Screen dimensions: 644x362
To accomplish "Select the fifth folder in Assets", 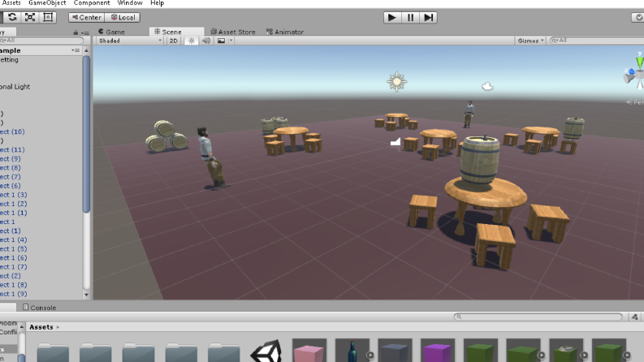I will pyautogui.click(x=224, y=352).
